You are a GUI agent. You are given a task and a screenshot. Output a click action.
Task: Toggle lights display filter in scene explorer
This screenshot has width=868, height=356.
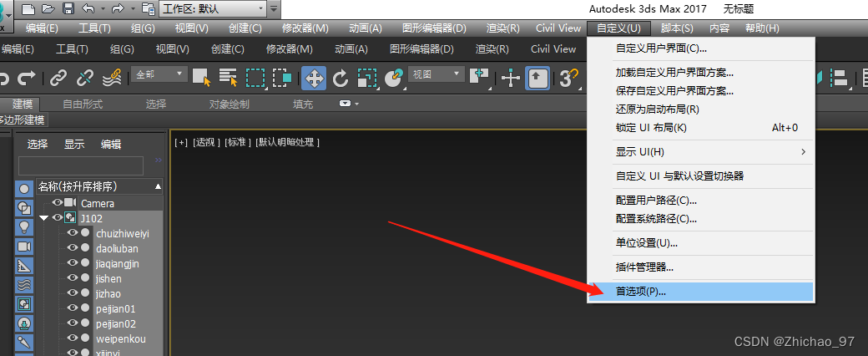click(24, 227)
